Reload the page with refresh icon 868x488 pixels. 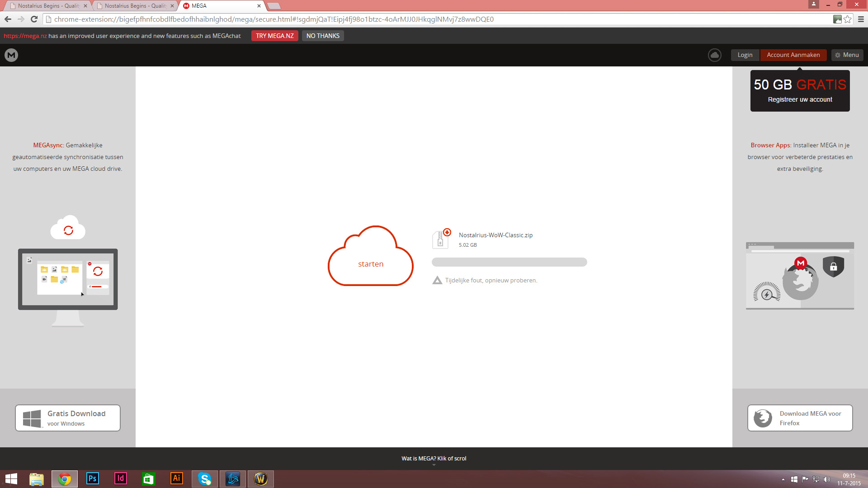point(34,19)
